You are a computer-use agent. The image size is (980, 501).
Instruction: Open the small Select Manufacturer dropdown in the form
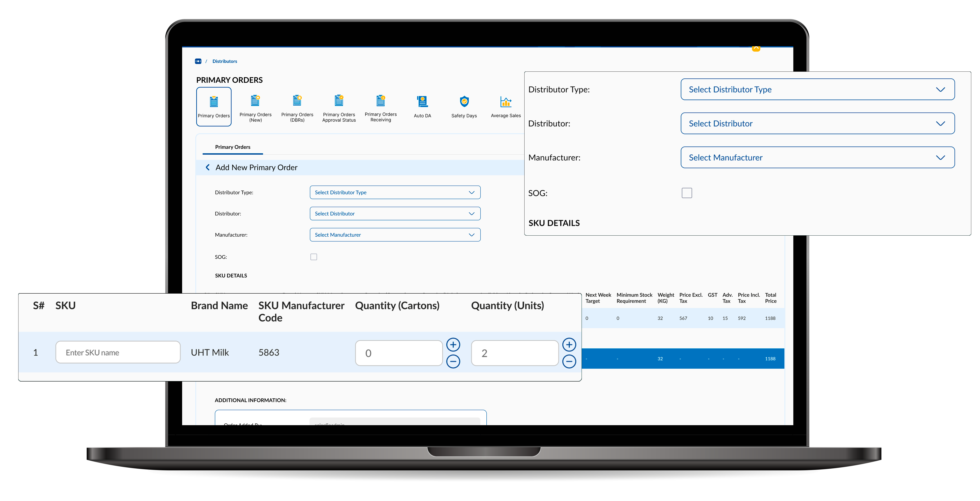(x=395, y=235)
